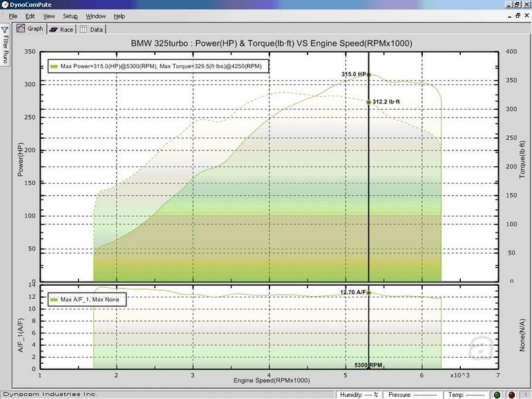Click the Power(HP) vertical axis label
The width and height of the screenshot is (532, 399).
(x=20, y=159)
